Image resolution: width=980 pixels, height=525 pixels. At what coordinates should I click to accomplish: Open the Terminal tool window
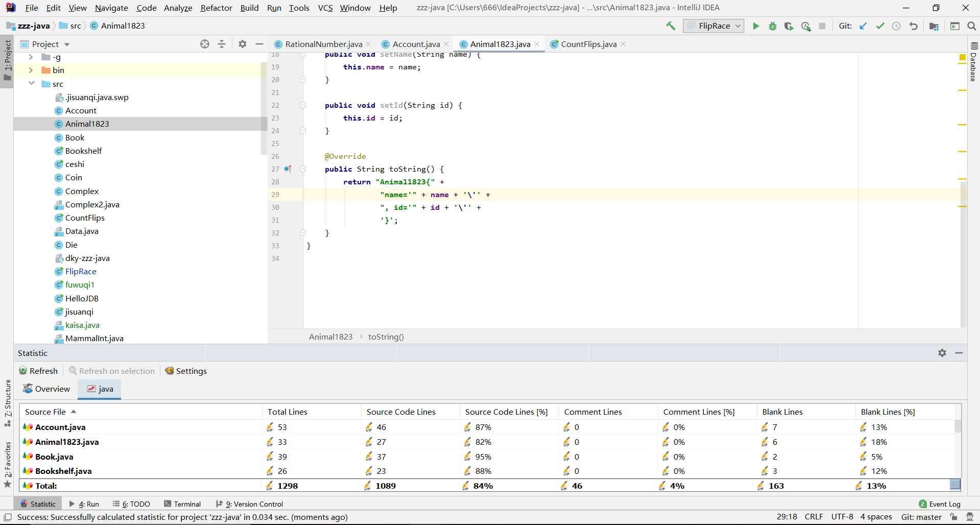182,504
